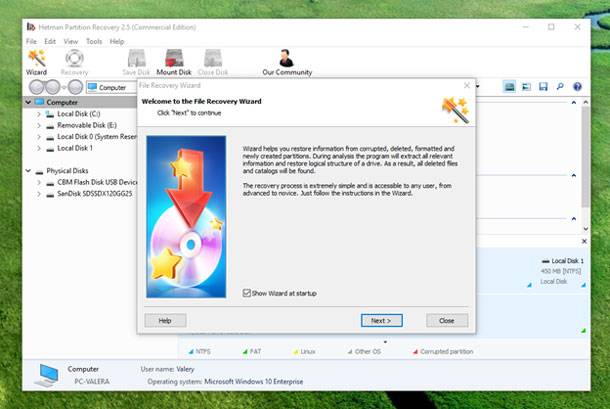Viewport: 610px width, 409px height.
Task: Click the blue question-mark help icon
Action: coord(577,87)
